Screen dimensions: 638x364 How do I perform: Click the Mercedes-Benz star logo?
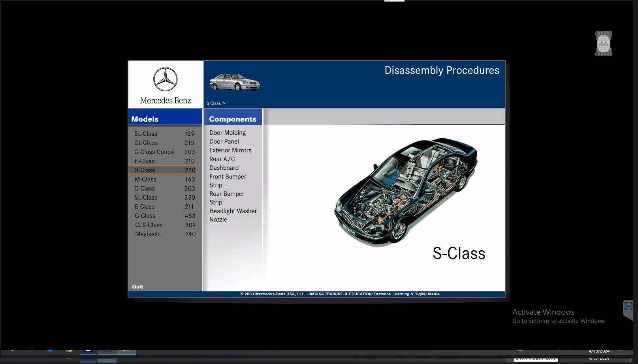[166, 79]
